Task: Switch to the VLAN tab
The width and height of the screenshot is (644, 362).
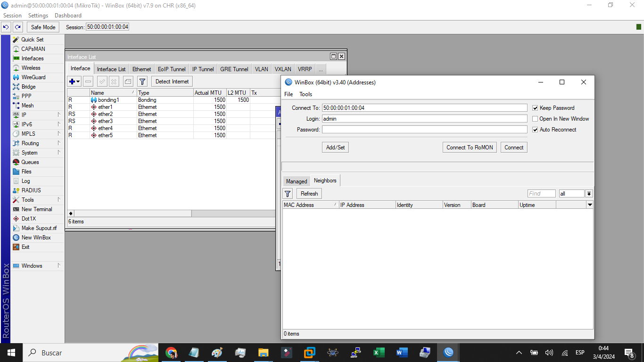Action: click(x=262, y=69)
